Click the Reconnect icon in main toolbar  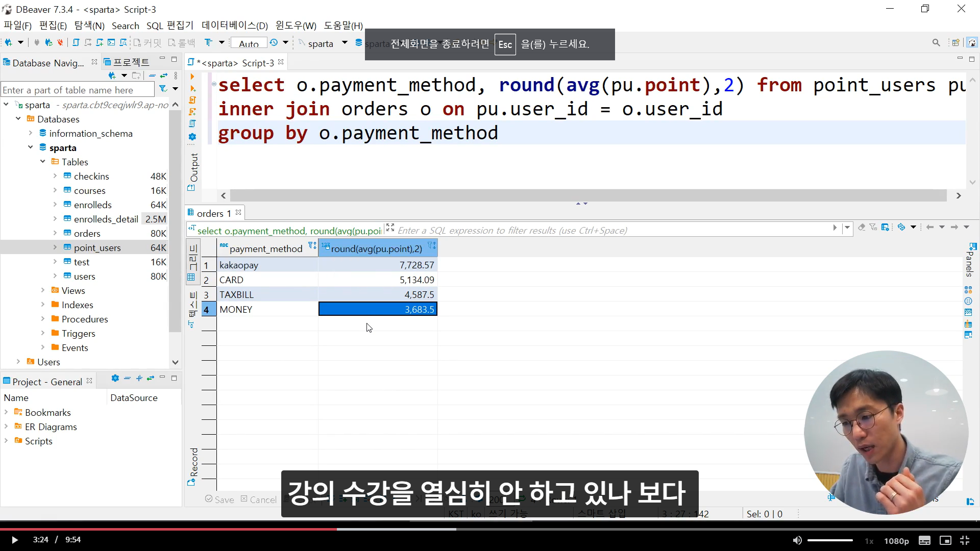click(48, 43)
